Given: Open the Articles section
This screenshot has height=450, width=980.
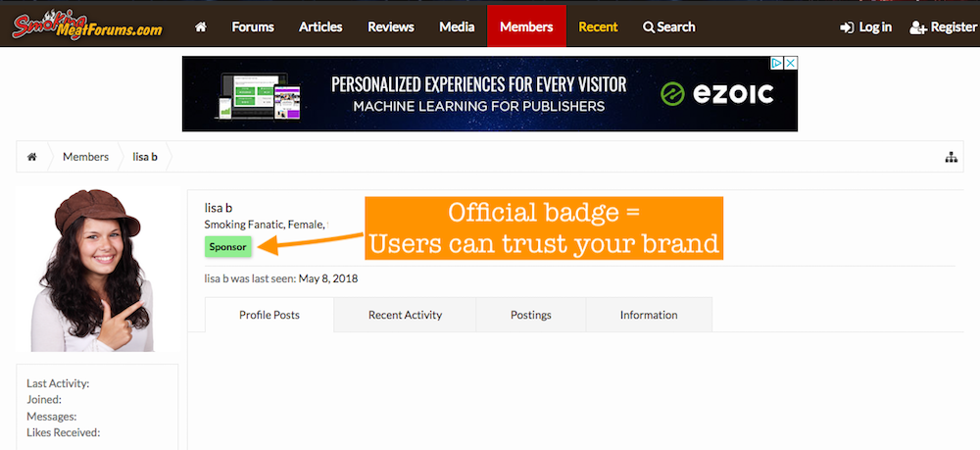Looking at the screenshot, I should tap(320, 26).
